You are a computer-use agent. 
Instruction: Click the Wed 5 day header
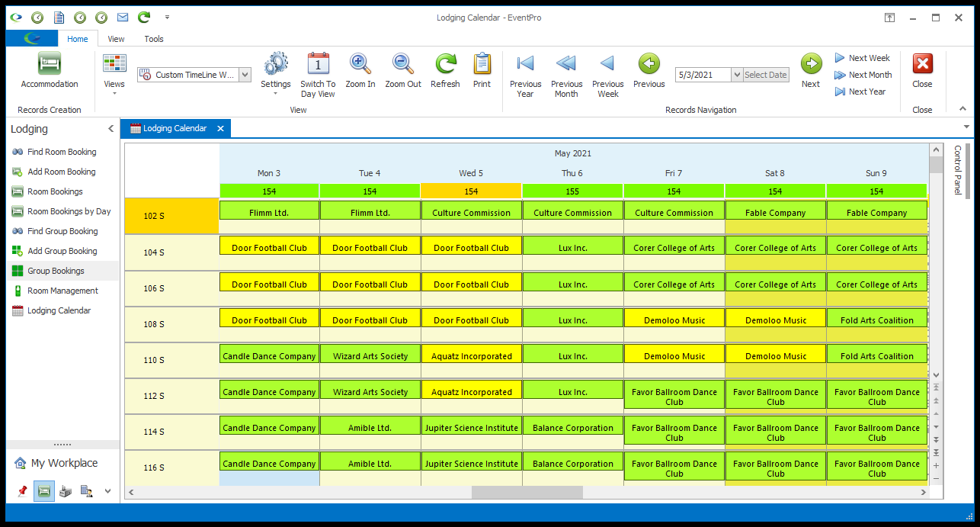pos(471,173)
